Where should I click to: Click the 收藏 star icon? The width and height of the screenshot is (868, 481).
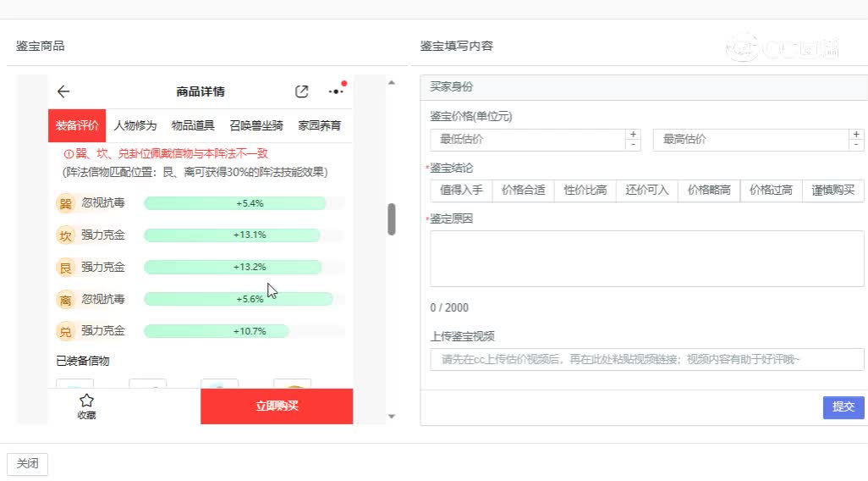point(86,401)
